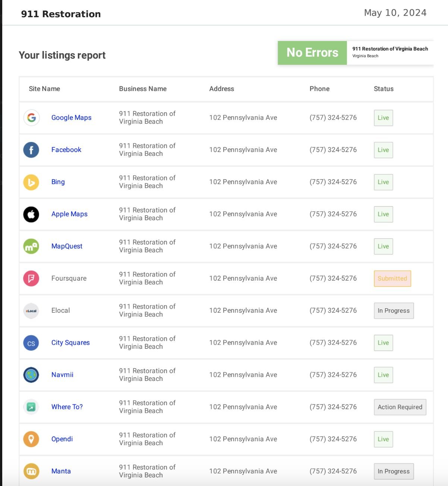Click the No Errors green badge
Screen dimensions: 448x486
312,53
